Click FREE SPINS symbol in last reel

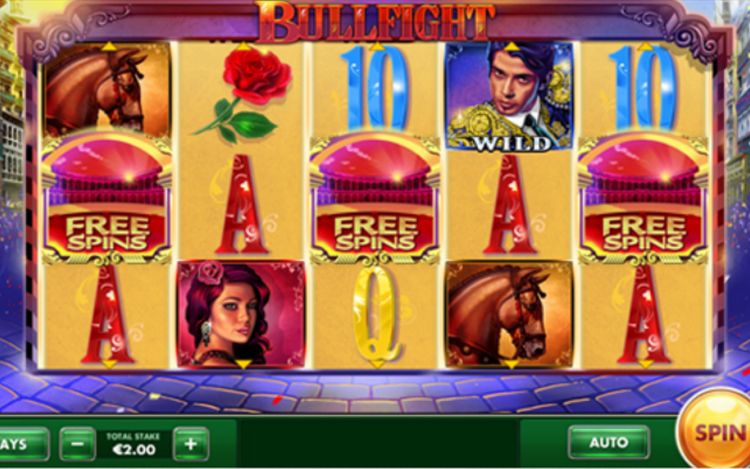(643, 198)
